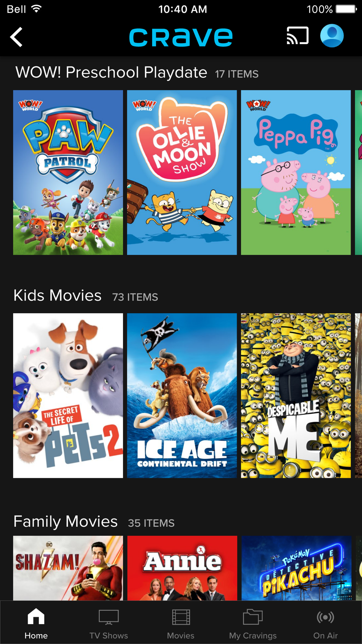Open the Movies tab
Image resolution: width=362 pixels, height=644 pixels.
click(x=181, y=623)
